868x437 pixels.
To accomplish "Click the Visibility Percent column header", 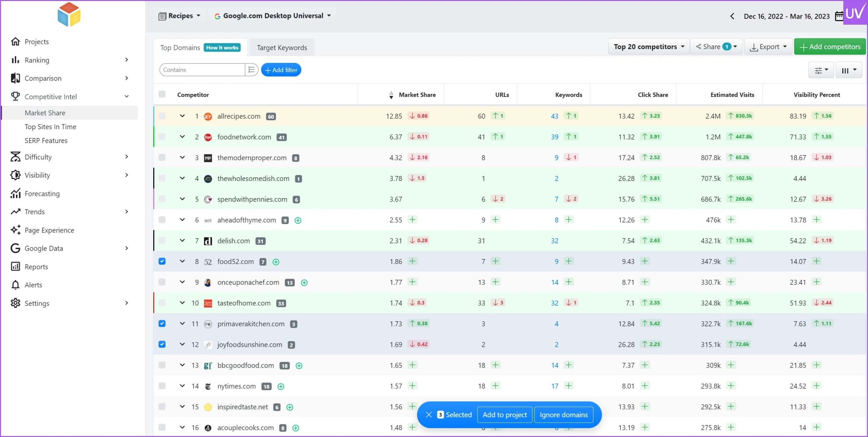I will [816, 95].
